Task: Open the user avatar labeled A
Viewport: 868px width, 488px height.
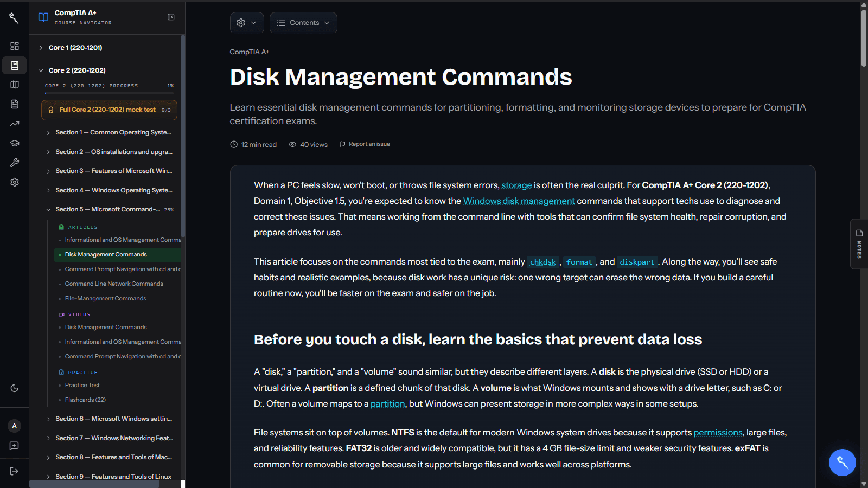Action: 15,426
